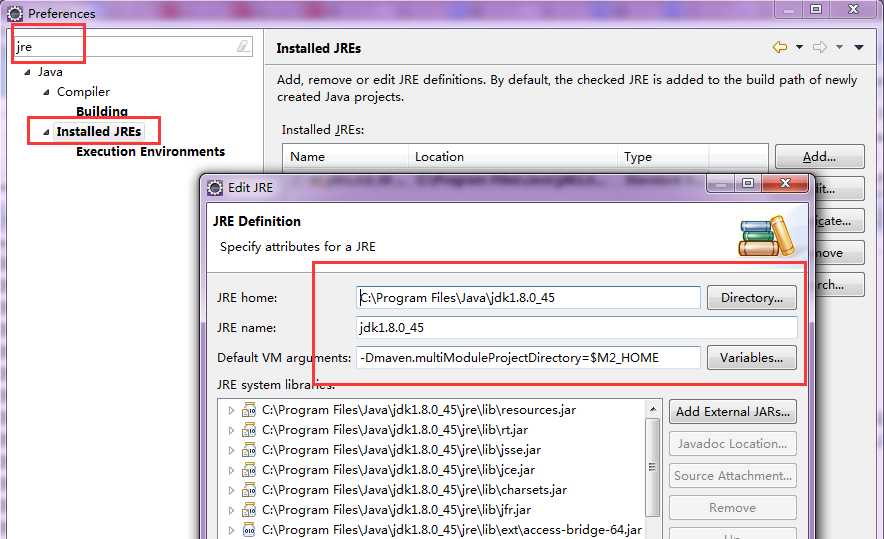Click the Edit JRE window gear icon
The height and width of the screenshot is (539, 884).
click(x=215, y=188)
